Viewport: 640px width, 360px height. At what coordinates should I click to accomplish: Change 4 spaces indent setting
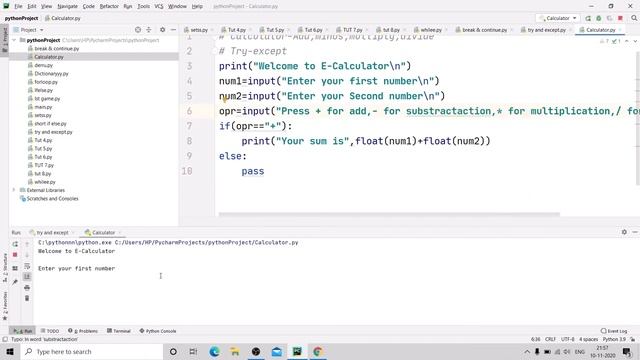[588, 339]
